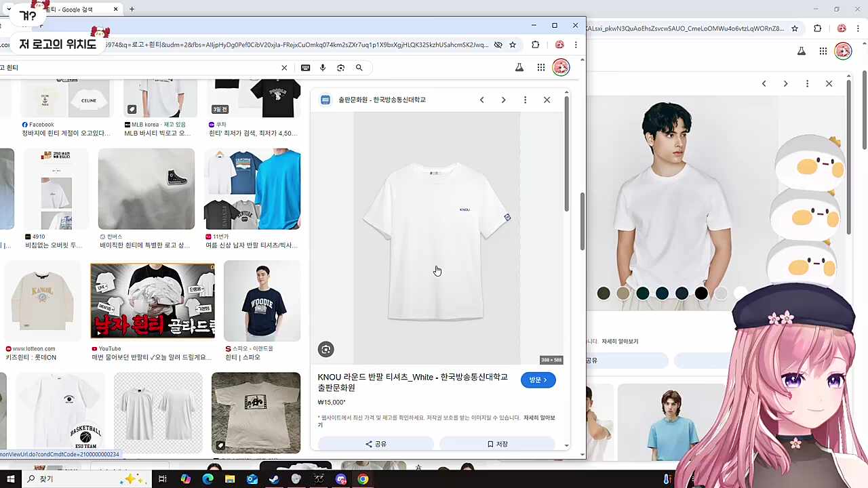This screenshot has width=868, height=488.
Task: Open more options for the previewed image
Action: (x=525, y=100)
